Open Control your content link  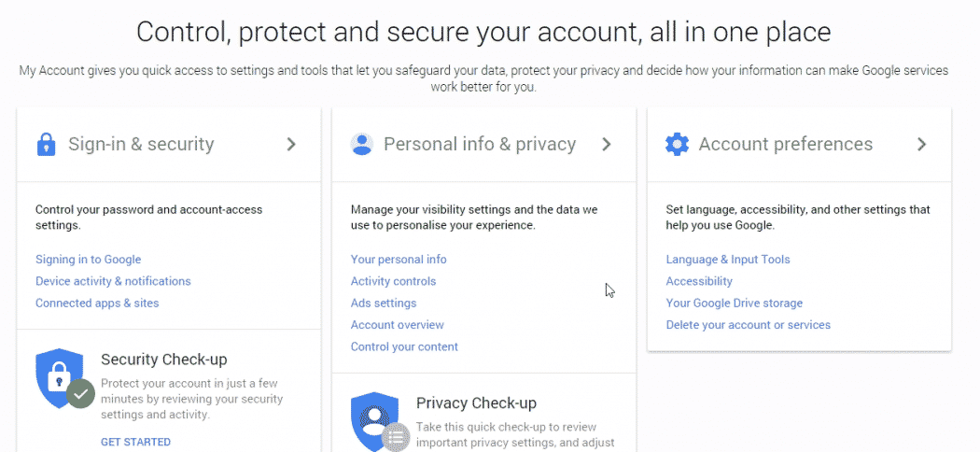[404, 347]
